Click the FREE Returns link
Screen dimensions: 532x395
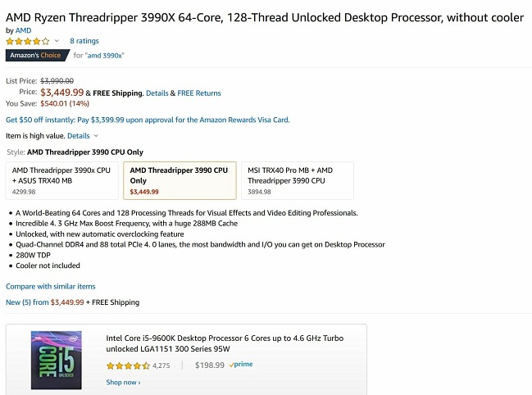pos(199,93)
